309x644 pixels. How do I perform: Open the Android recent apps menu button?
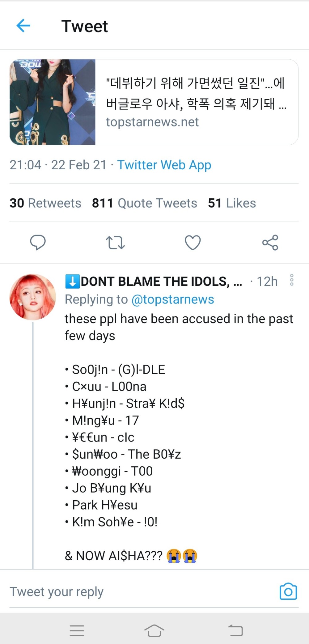pyautogui.click(x=77, y=630)
